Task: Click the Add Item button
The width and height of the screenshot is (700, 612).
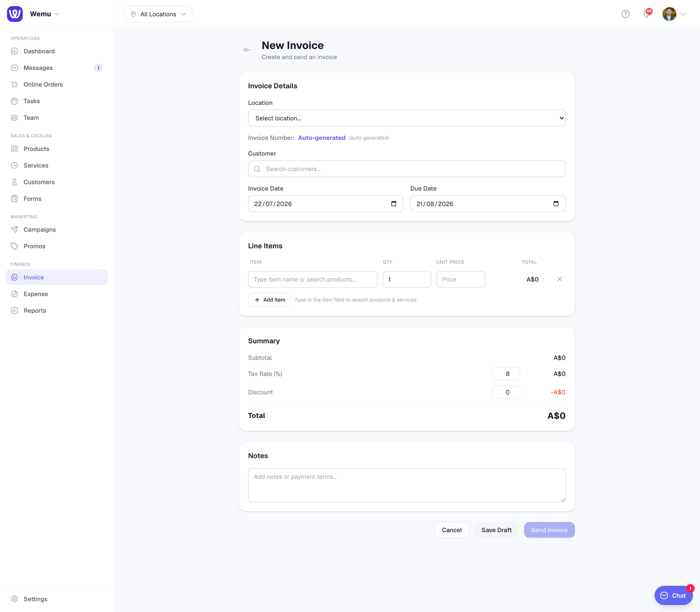Action: coord(269,300)
